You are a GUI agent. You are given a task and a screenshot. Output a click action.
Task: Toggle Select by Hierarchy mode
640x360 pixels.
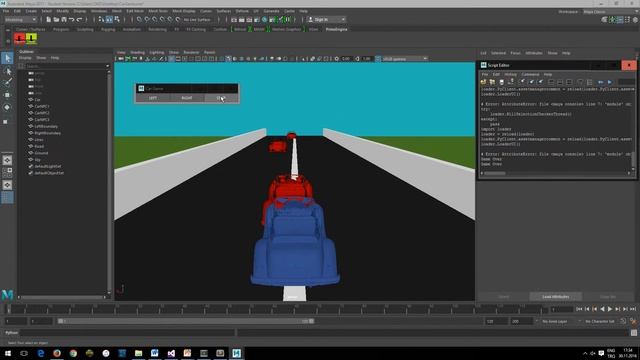pos(101,20)
